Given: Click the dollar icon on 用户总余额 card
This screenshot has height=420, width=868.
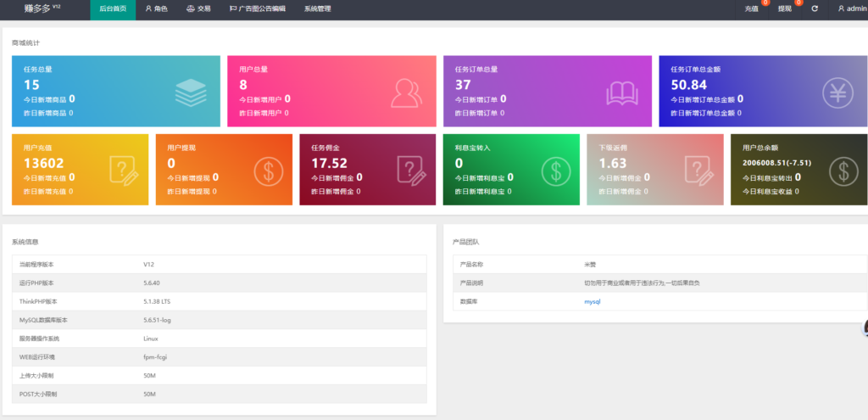Looking at the screenshot, I should tap(843, 171).
